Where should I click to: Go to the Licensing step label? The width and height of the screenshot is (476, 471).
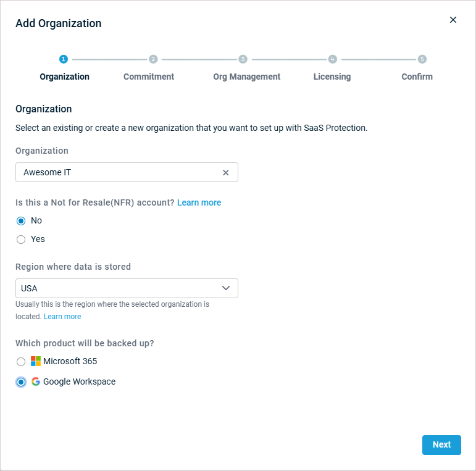(x=332, y=77)
